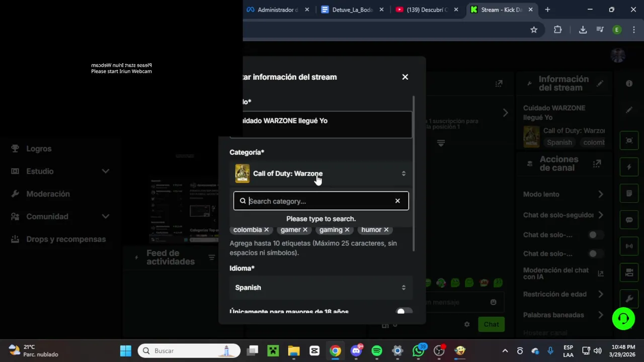Toggle the over-18 only switch
The image size is (644, 362).
coord(404,312)
